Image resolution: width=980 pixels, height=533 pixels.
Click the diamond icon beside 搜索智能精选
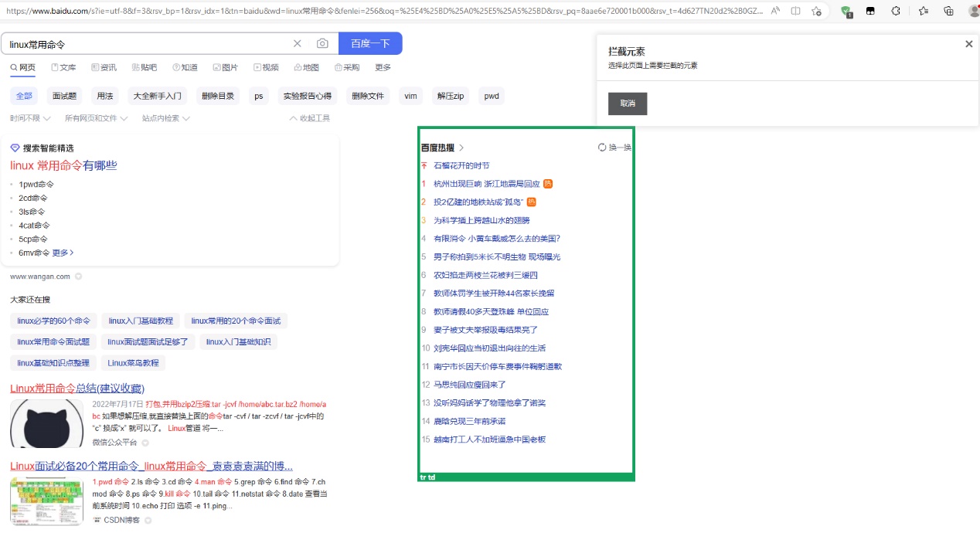(15, 148)
